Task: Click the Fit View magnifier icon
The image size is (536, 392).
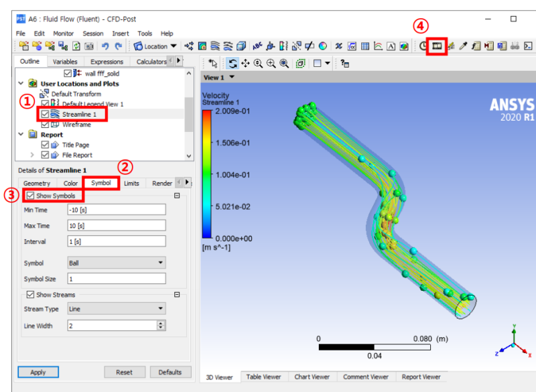Action: tap(284, 63)
